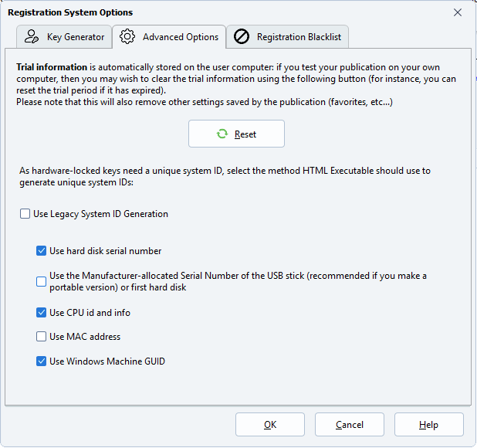
Task: Enable the USB stick Serial Number option
Action: (42, 282)
